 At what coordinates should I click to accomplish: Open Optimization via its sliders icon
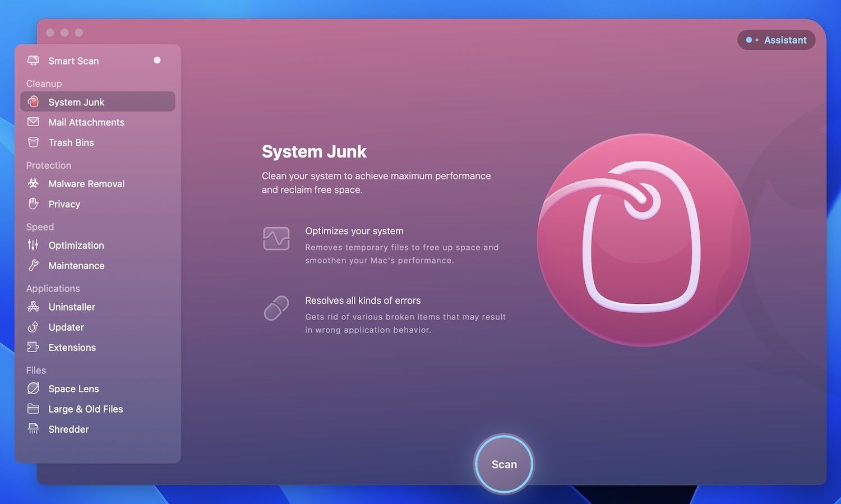(34, 245)
